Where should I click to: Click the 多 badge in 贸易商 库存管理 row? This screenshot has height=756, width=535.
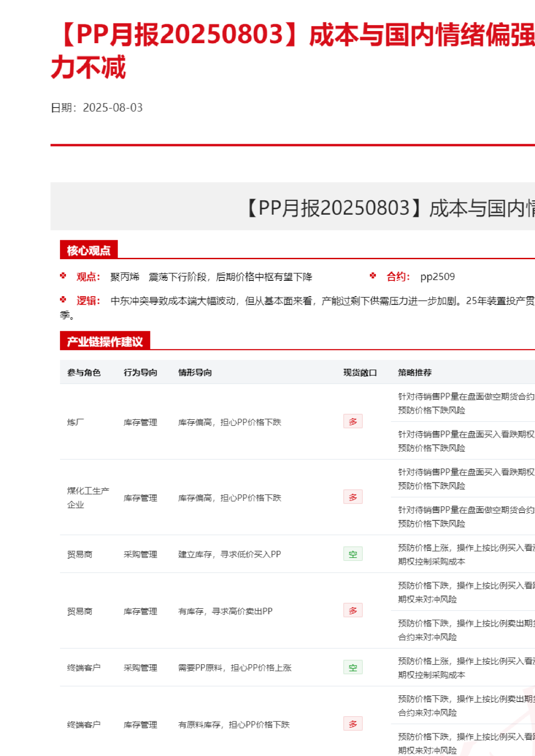tap(353, 611)
